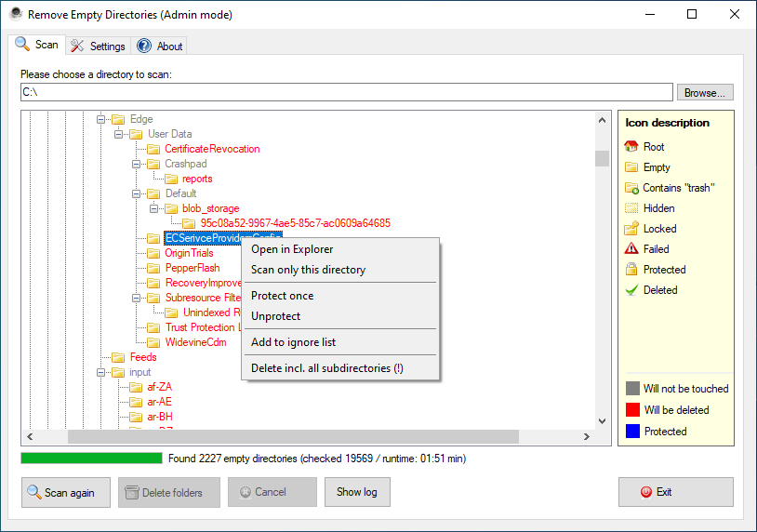Click the folder icon beside Feeds
757x532 pixels.
pos(118,357)
